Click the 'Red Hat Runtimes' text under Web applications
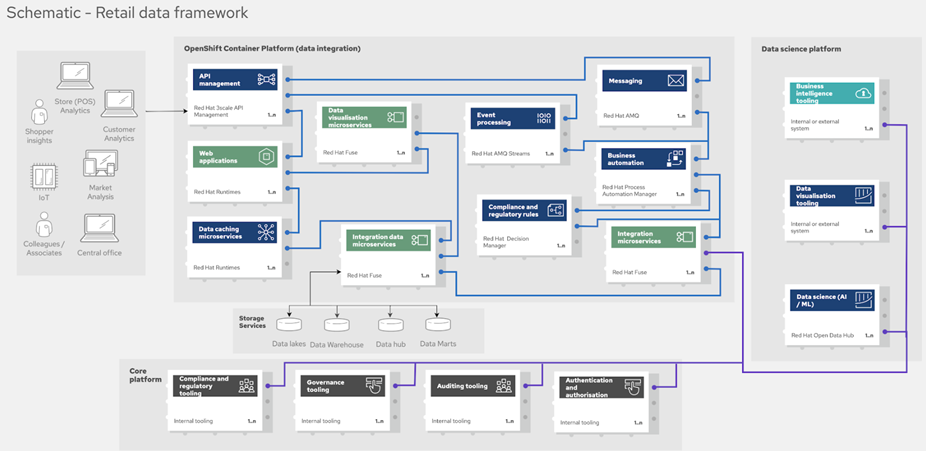926x451 pixels. tap(217, 192)
